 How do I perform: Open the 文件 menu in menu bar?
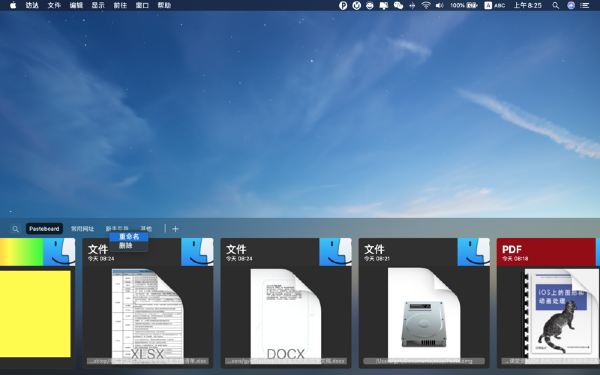coord(54,5)
